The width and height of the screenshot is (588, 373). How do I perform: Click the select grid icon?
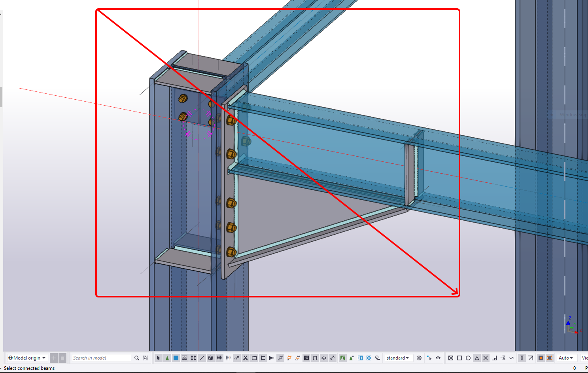coord(219,358)
